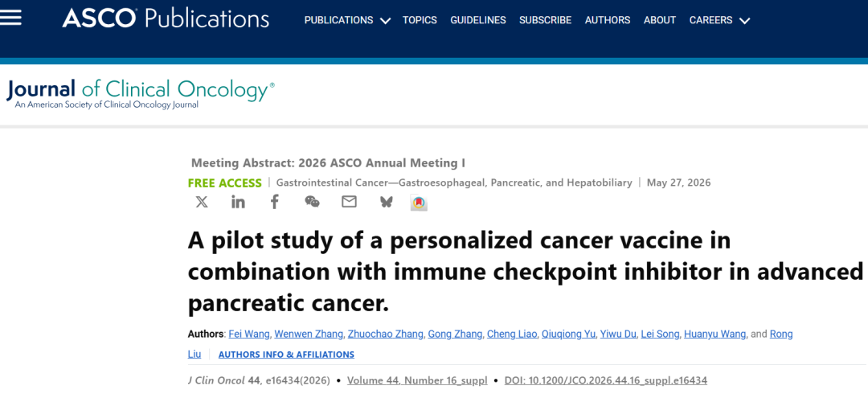
Task: Open the Guidelines menu item
Action: pyautogui.click(x=478, y=20)
